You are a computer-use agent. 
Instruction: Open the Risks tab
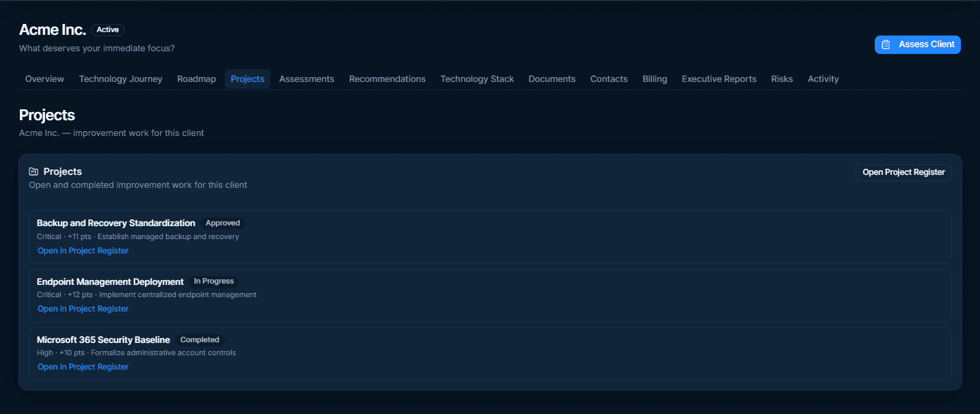[x=782, y=79]
